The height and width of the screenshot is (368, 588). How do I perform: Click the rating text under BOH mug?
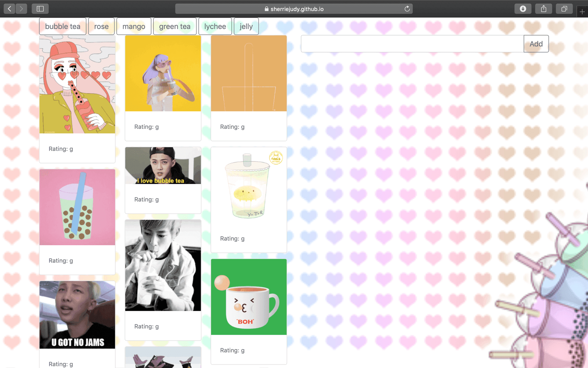232,350
